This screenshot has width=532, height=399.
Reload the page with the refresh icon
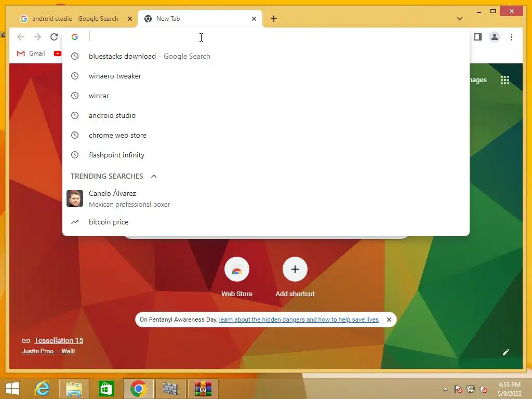54,37
